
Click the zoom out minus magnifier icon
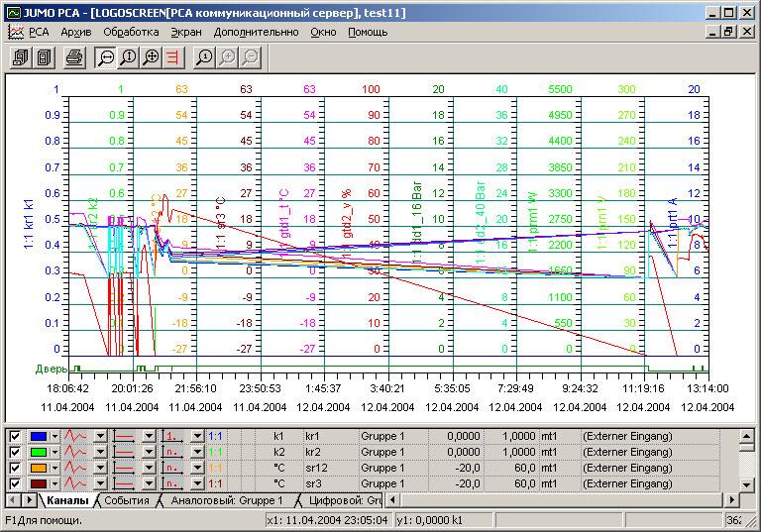tap(251, 57)
